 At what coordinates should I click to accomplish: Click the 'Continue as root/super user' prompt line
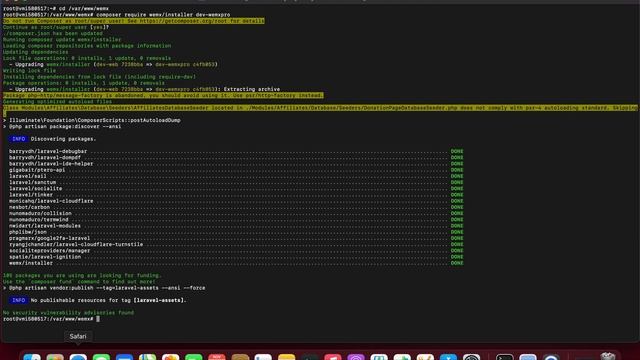(56, 27)
